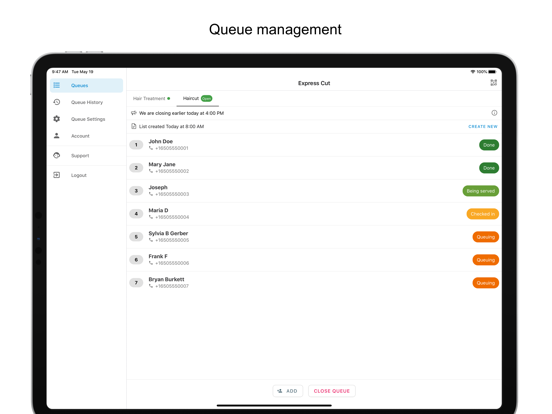Click the Wi-Fi icon in status bar
Viewport: 552px width, 414px height.
tap(473, 72)
